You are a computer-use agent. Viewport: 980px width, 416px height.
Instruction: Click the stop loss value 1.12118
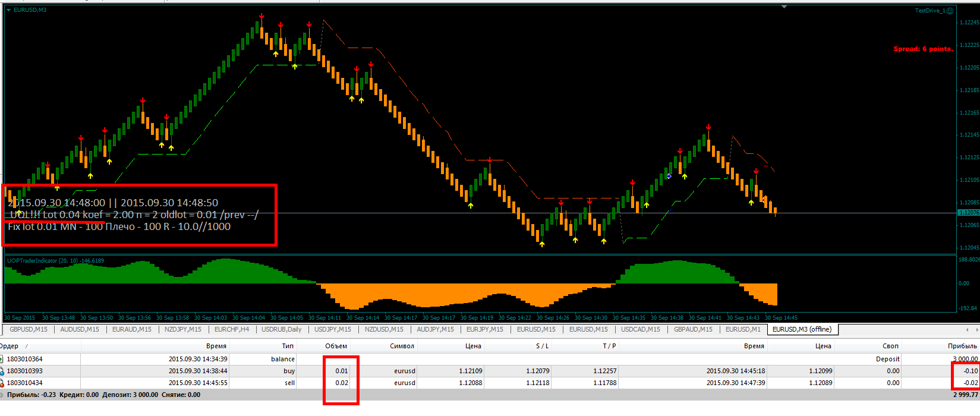coord(537,383)
